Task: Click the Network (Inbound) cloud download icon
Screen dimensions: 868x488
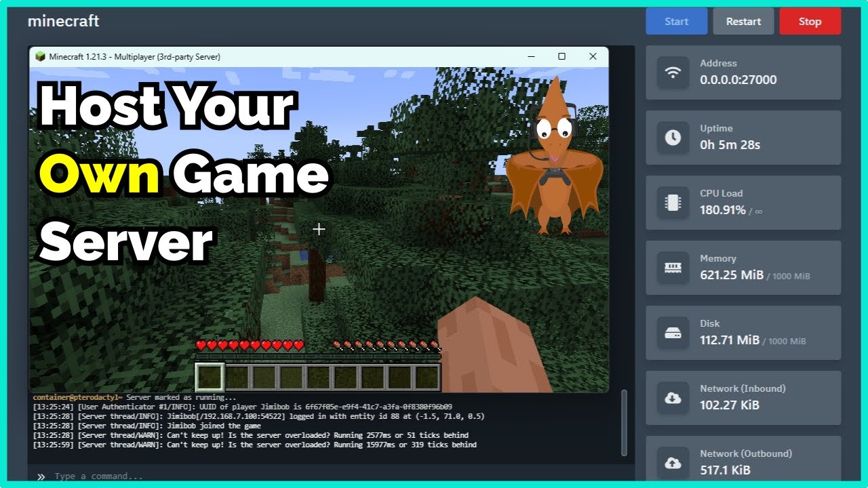Action: coord(673,398)
